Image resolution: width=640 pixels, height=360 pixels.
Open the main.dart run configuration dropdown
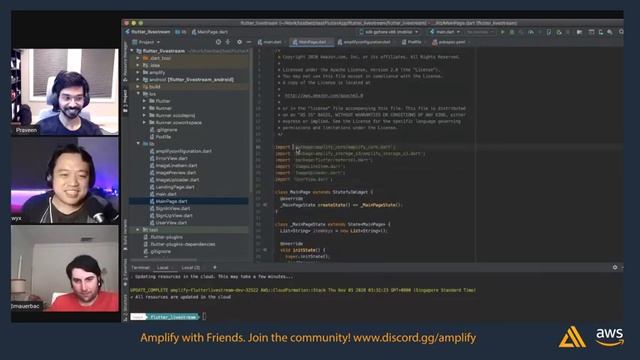click(444, 32)
